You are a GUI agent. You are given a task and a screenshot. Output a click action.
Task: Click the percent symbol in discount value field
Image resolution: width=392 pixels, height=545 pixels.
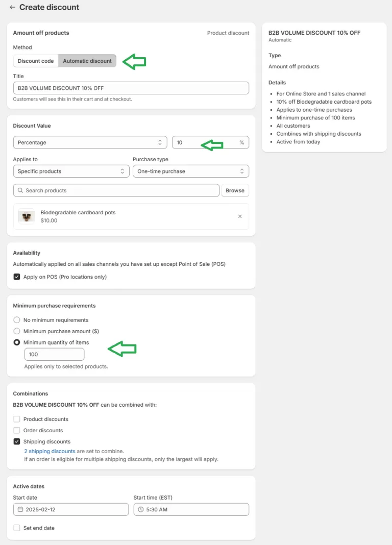click(241, 142)
